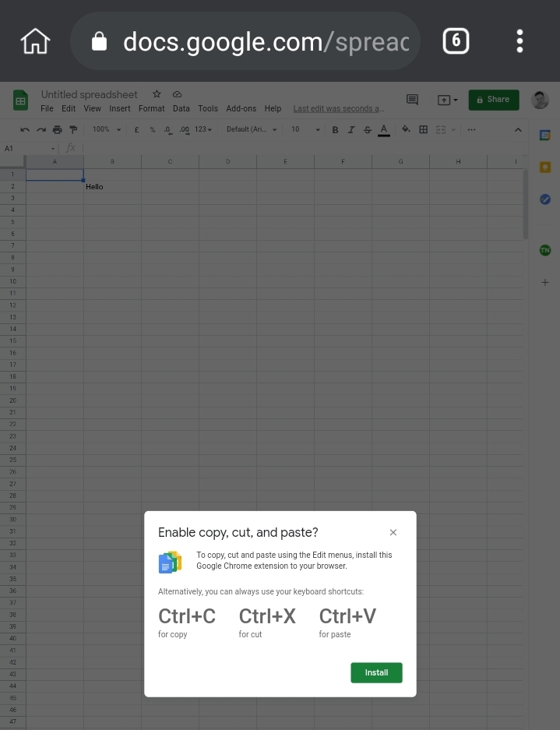Image resolution: width=560 pixels, height=730 pixels.
Task: Click the plus Get add-ons icon
Action: [x=545, y=282]
